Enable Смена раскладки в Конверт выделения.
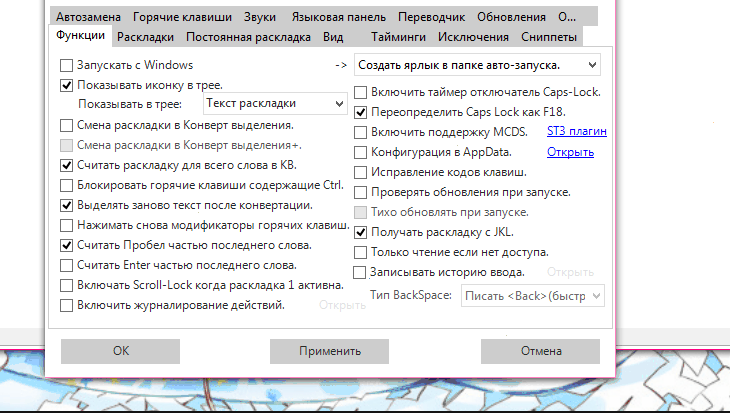This screenshot has width=730, height=413. [66, 125]
